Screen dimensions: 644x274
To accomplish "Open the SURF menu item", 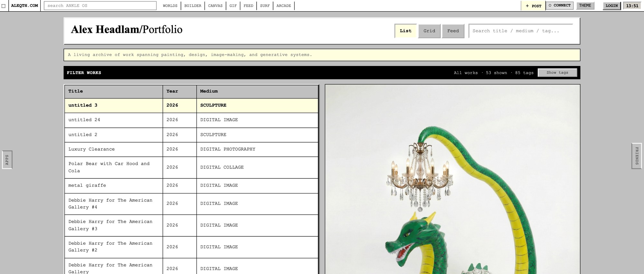I will pos(265,6).
